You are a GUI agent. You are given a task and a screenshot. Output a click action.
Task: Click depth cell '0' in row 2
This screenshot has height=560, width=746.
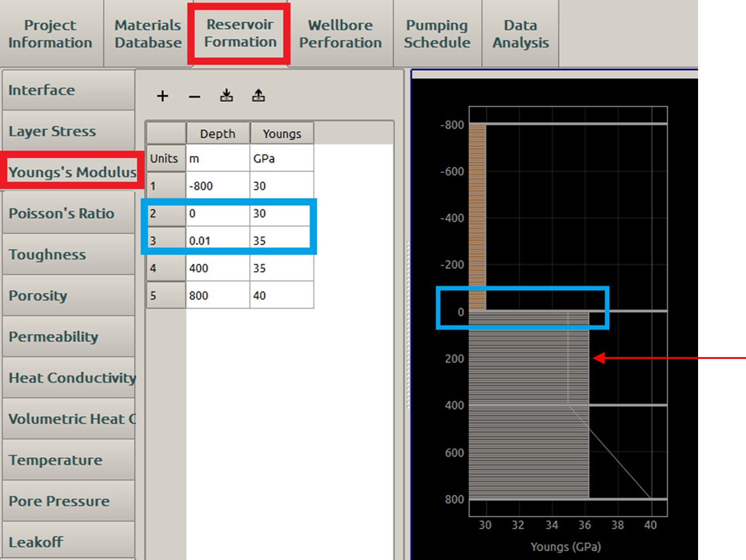pyautogui.click(x=218, y=213)
